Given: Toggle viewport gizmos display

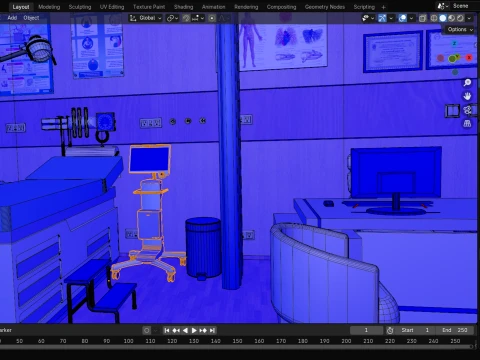Looking at the screenshot, I should pos(382,18).
